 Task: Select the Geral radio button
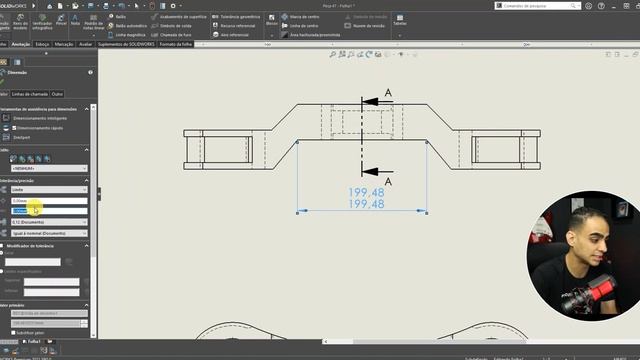point(2,253)
